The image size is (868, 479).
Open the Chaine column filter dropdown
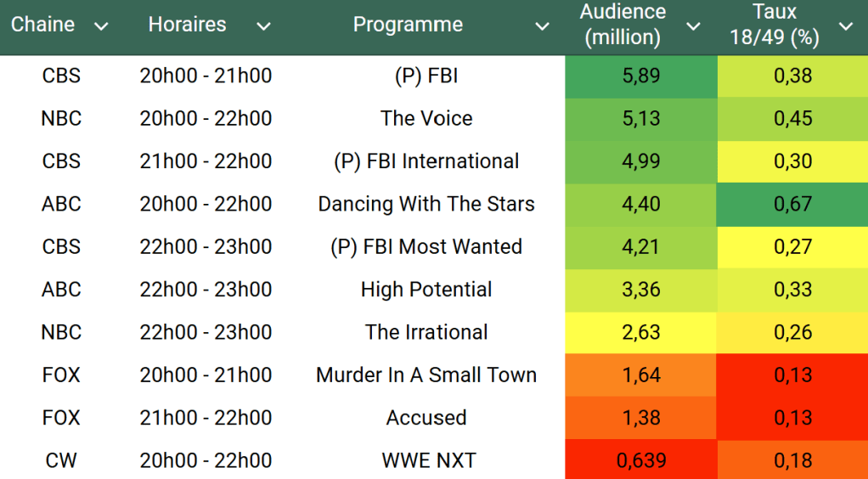coord(101,27)
